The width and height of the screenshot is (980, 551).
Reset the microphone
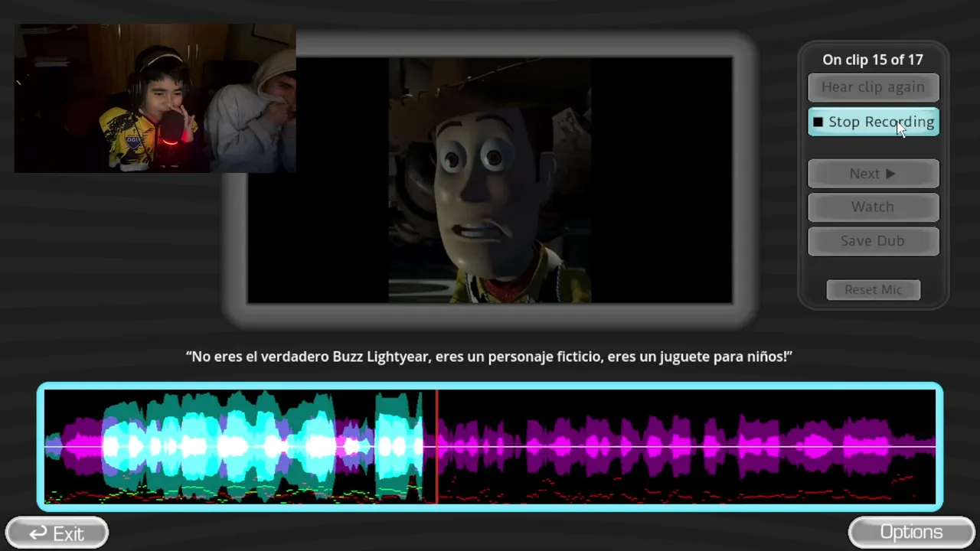[x=873, y=289]
